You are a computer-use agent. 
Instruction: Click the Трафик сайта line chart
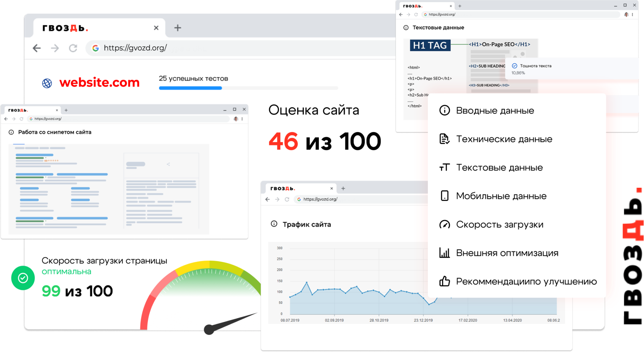416,283
